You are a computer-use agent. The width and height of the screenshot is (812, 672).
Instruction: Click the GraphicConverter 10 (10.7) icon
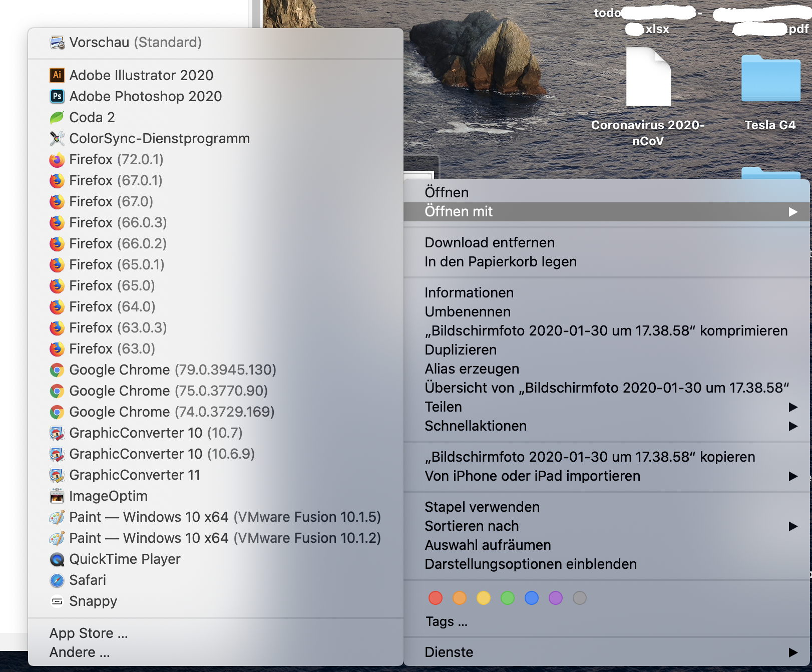(x=57, y=433)
